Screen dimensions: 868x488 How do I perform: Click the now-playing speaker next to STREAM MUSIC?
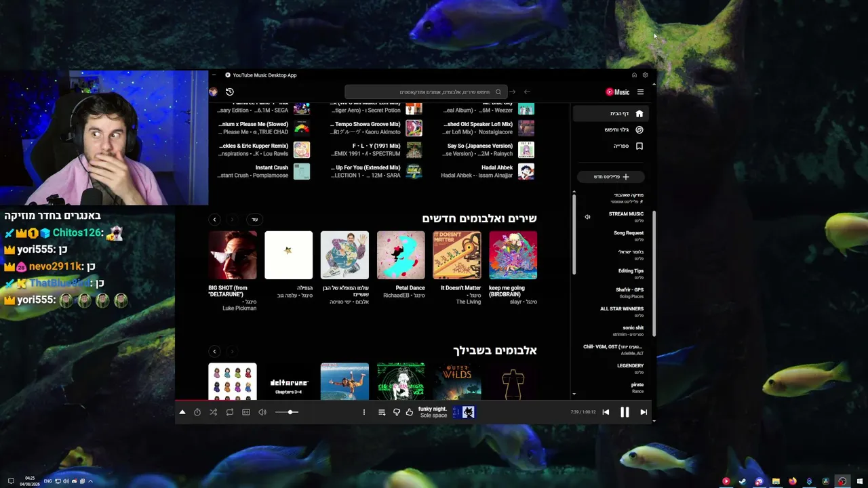[587, 217]
